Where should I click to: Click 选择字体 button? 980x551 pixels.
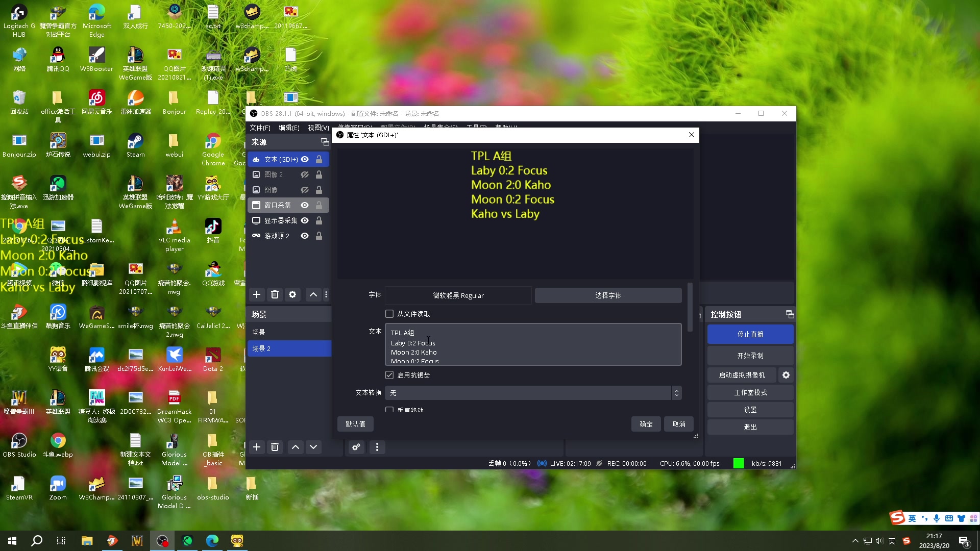pos(608,295)
